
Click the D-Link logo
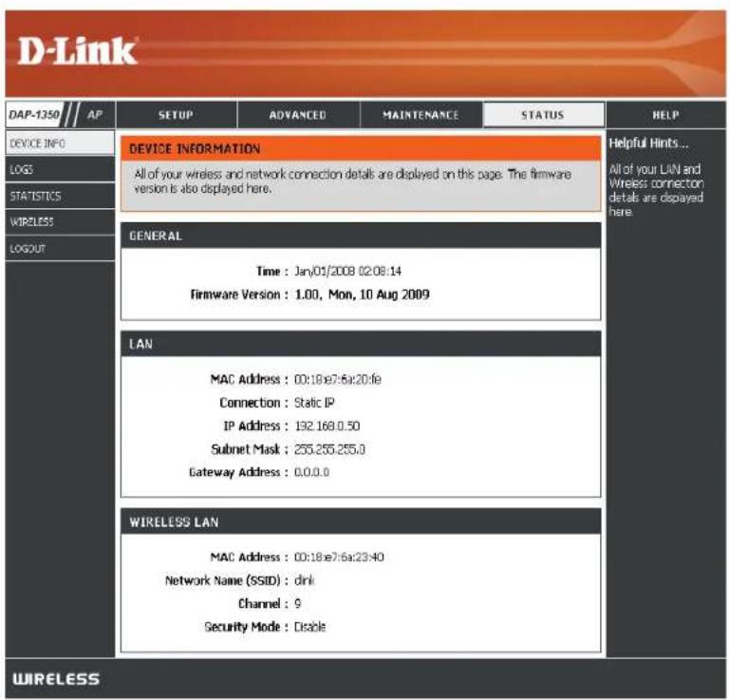point(78,51)
